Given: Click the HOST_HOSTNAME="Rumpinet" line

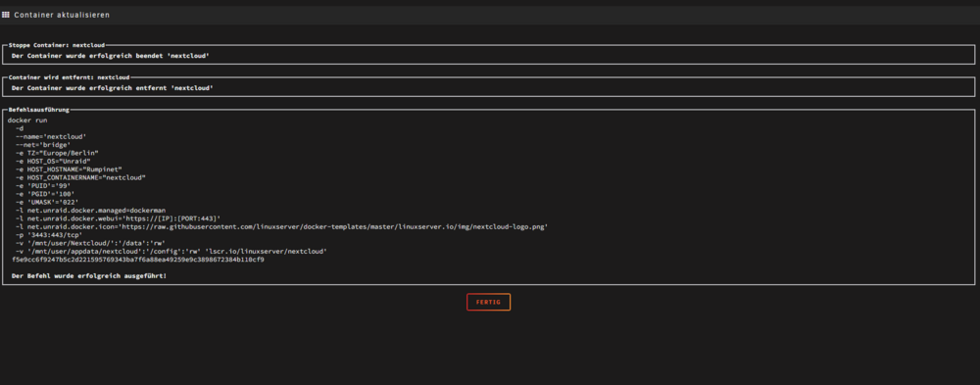Looking at the screenshot, I should tap(69, 169).
